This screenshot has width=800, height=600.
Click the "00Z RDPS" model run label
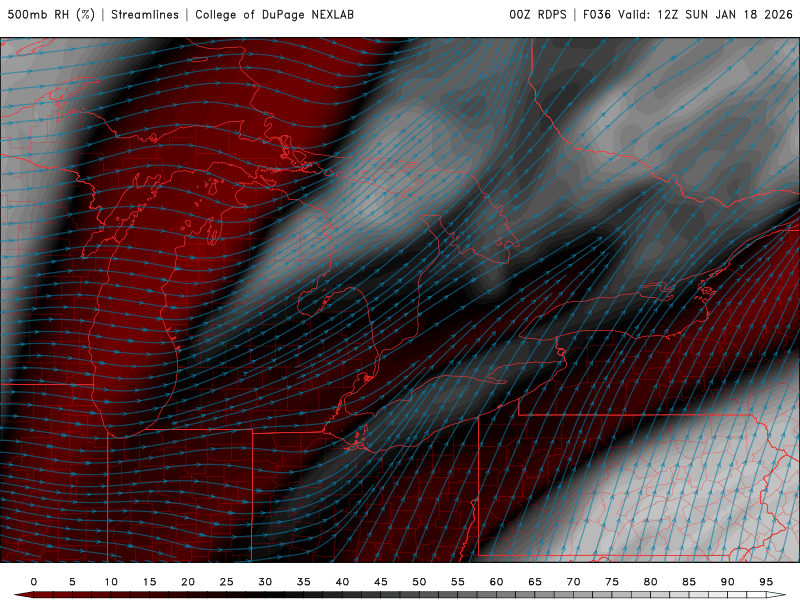[538, 14]
